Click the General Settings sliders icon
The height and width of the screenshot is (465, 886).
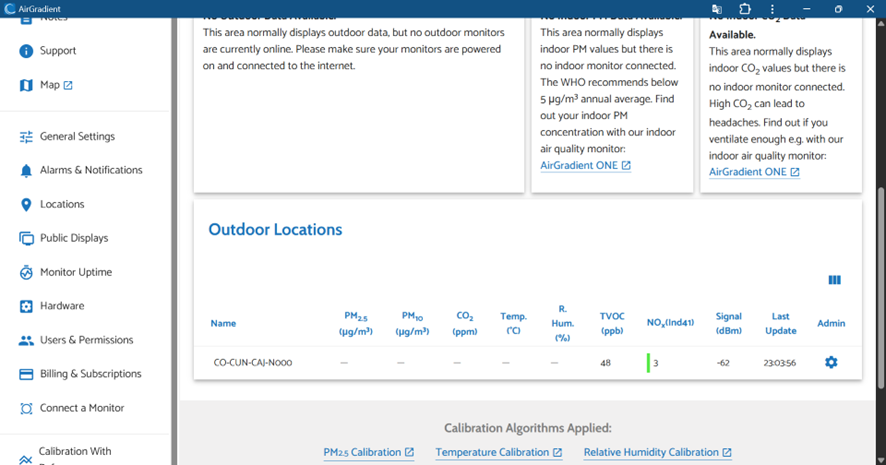[x=26, y=137]
